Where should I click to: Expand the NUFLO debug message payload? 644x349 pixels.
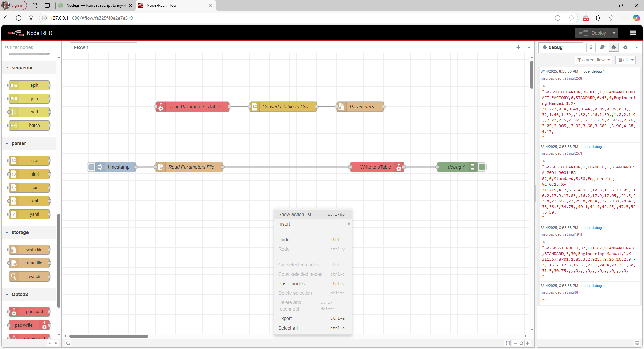point(544,242)
